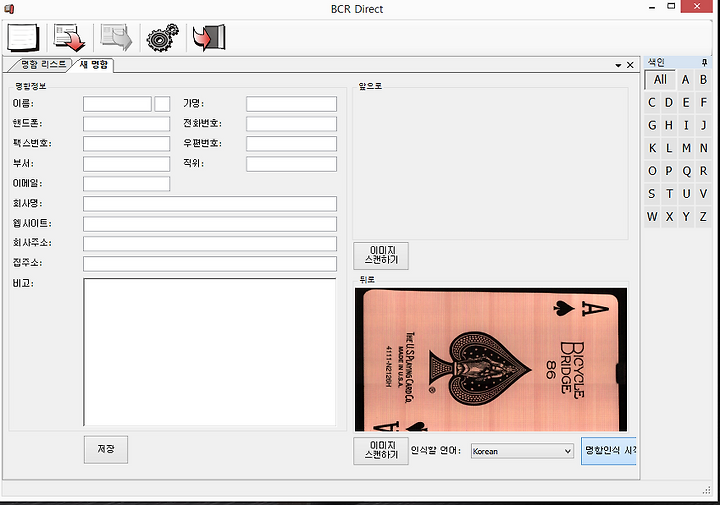Screen dimensions: 720x505
Task: Filter index by letter D
Action: pos(669,102)
